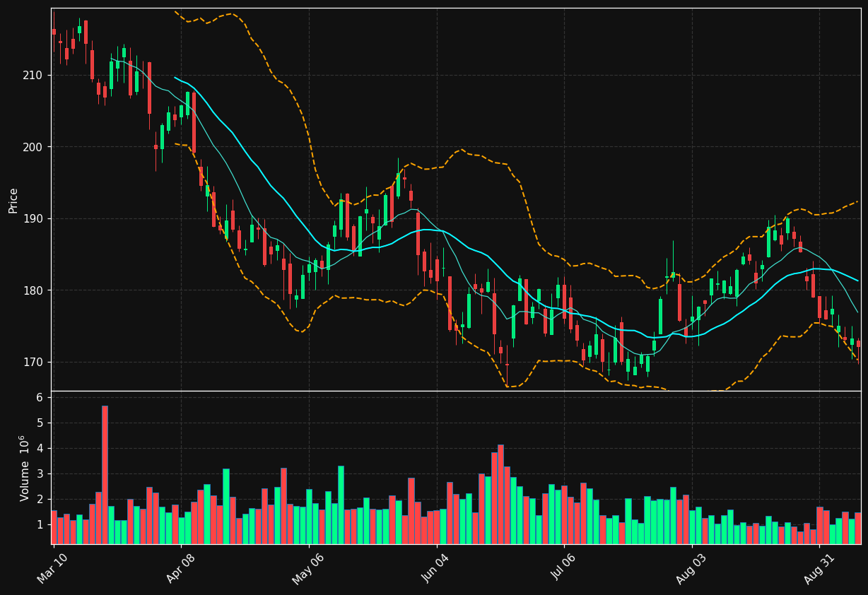Click the 170 price axis label

[x=33, y=363]
